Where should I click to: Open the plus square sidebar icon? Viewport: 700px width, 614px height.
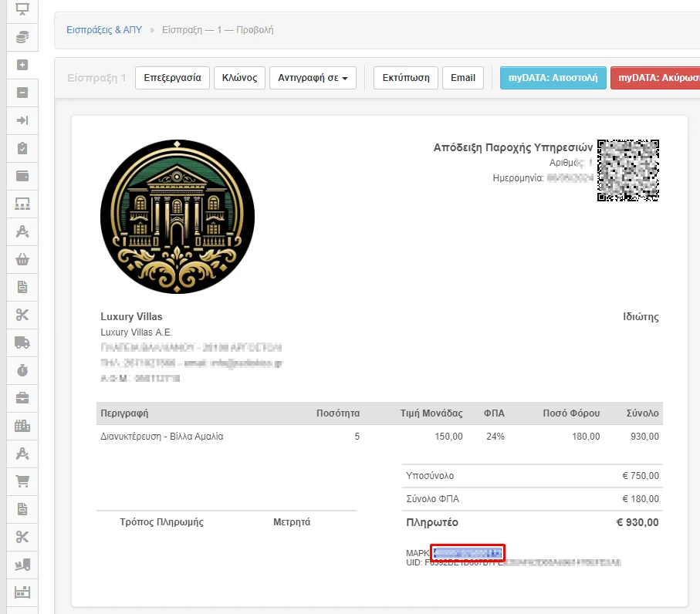pyautogui.click(x=22, y=65)
